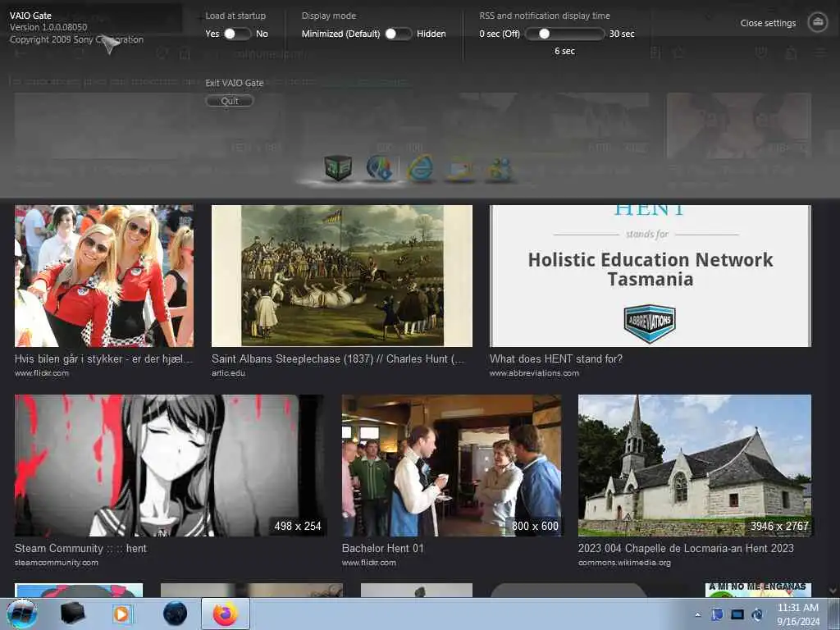Open Internet Explorer from the VAIO Gate dock
Viewport: 840px width, 630px height.
[x=421, y=167]
